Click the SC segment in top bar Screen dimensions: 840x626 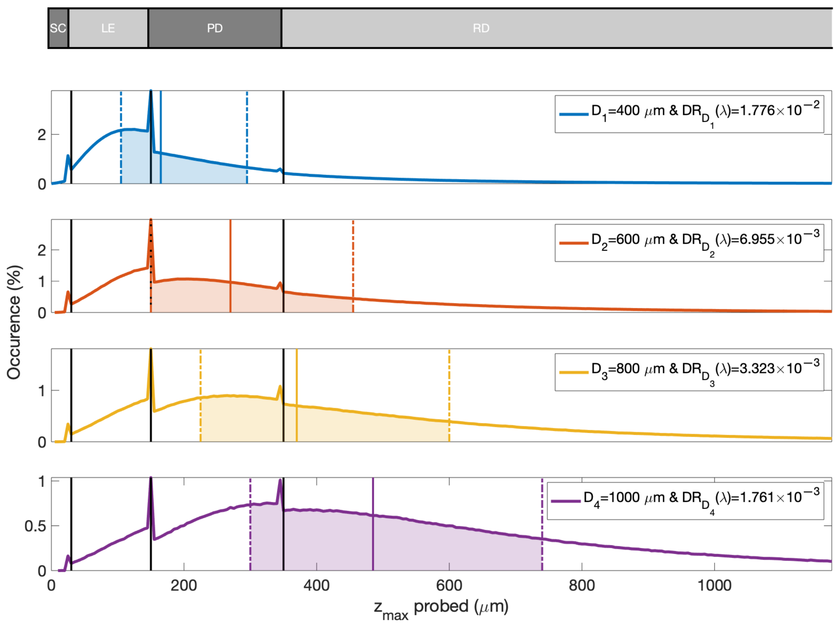pyautogui.click(x=58, y=28)
